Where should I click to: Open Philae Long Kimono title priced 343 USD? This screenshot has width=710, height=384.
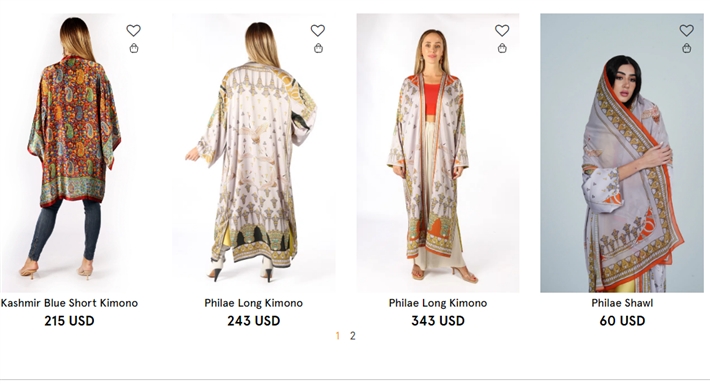[x=438, y=303]
